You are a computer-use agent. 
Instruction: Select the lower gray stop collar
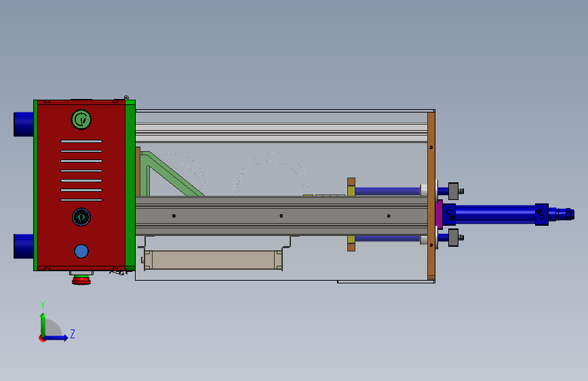(x=453, y=238)
